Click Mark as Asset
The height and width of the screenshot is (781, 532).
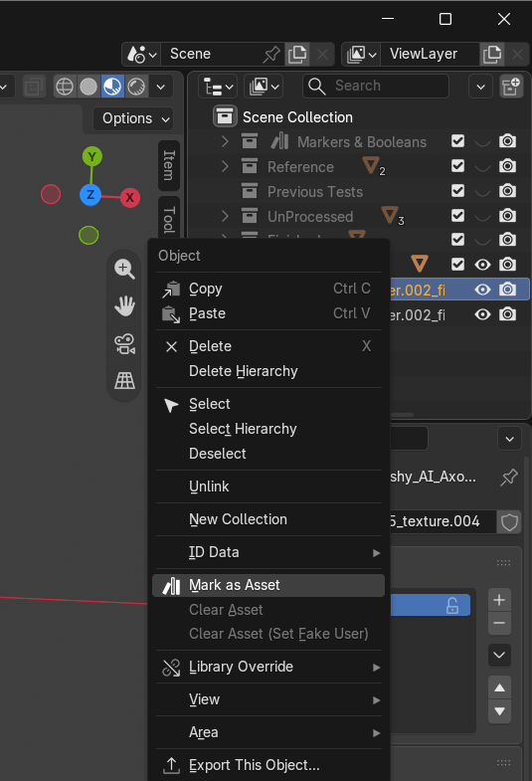coord(268,585)
